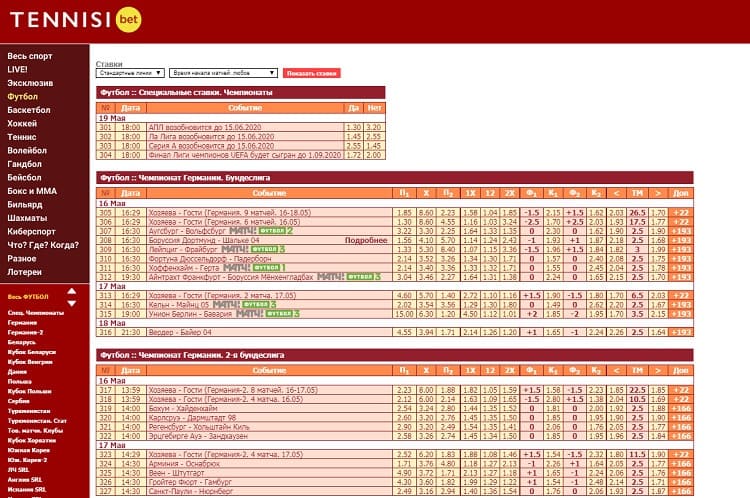750x498 pixels.
Task: Click the up arrow above football leagues list
Action: (x=72, y=291)
